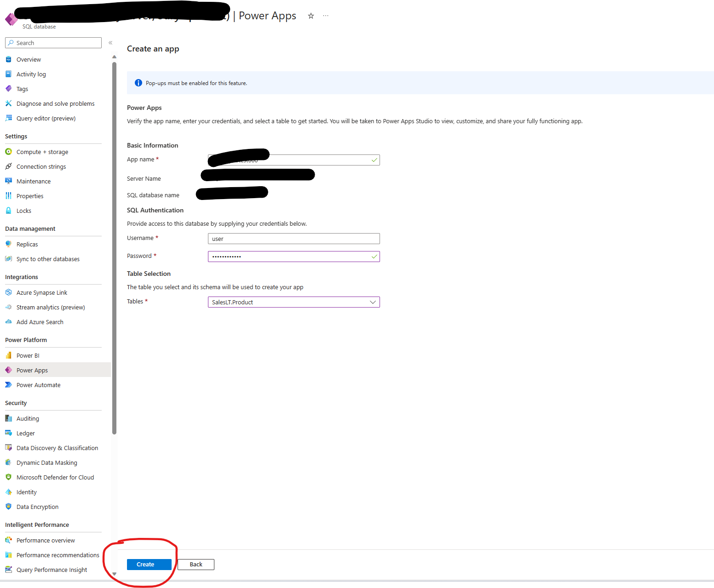The width and height of the screenshot is (714, 588).
Task: Click the Azure Synapse Link icon
Action: [8, 292]
